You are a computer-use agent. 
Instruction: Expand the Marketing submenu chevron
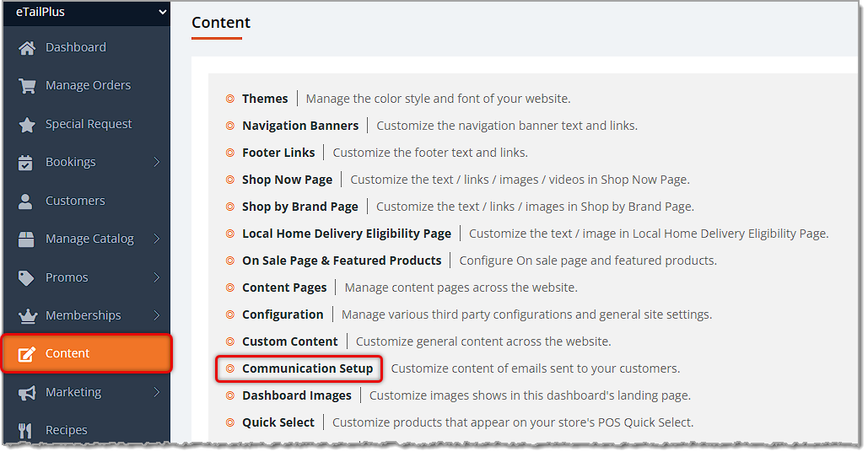pyautogui.click(x=157, y=392)
